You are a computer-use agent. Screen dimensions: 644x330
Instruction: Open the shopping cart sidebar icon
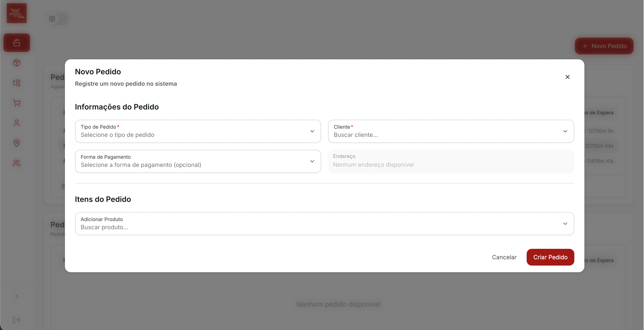(17, 103)
